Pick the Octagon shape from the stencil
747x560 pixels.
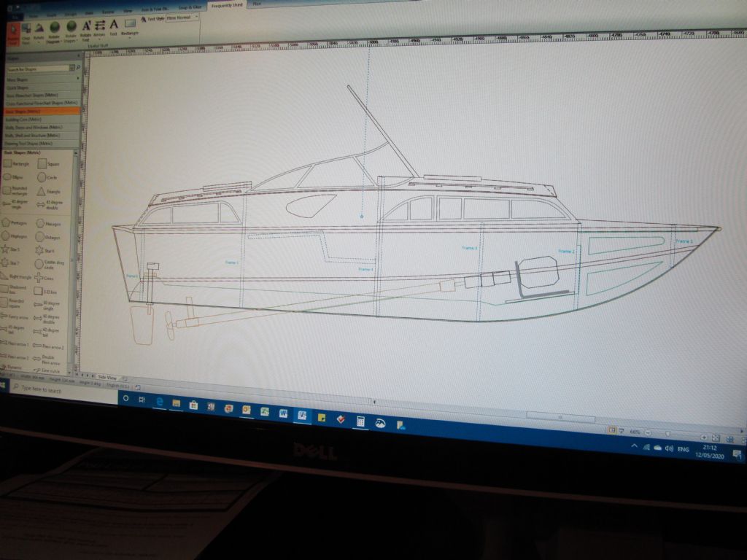[x=48, y=237]
